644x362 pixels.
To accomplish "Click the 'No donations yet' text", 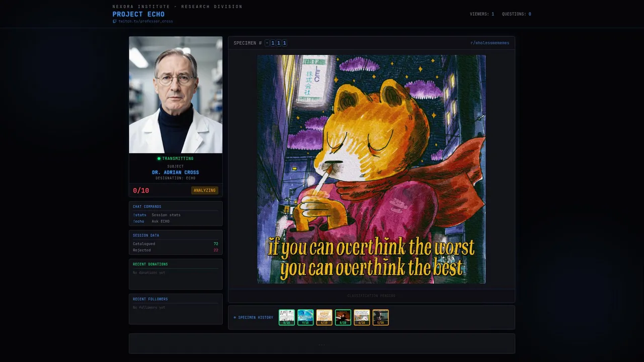I will click(x=149, y=273).
